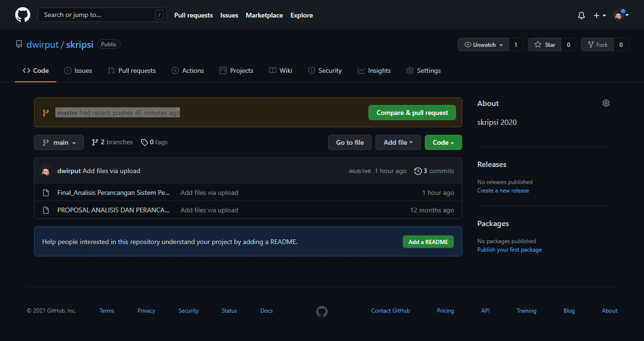644x341 pixels.
Task: Open the repository Security tab
Action: click(325, 70)
